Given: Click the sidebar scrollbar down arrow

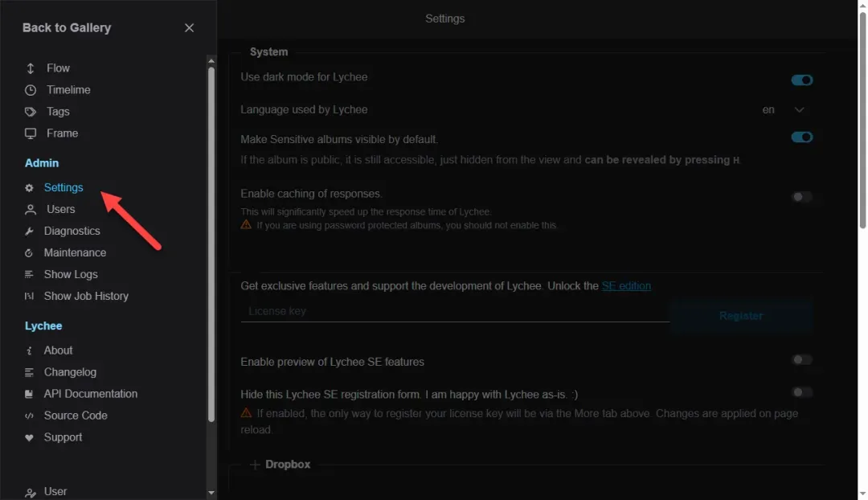Looking at the screenshot, I should coord(211,493).
